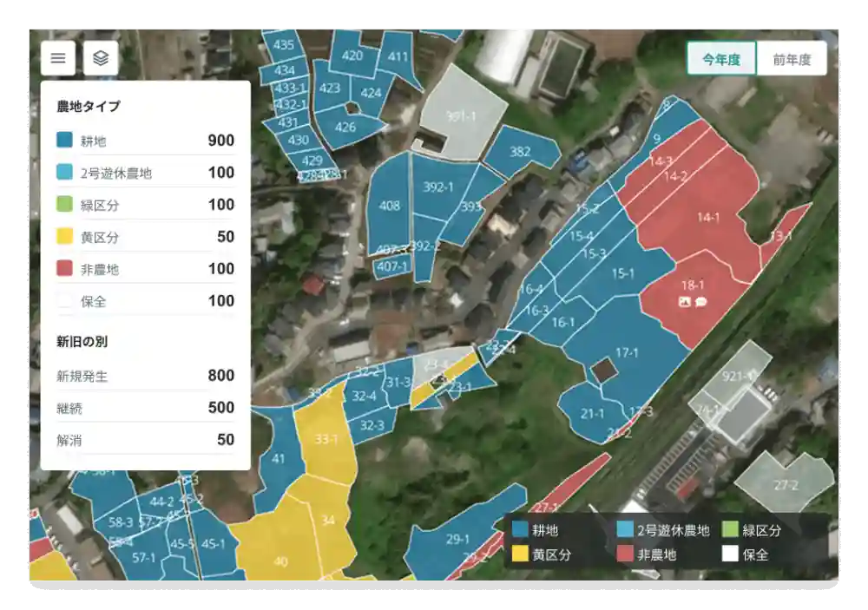Screen dimensions: 868x610
Task: Click the 農地タイプ heading
Action: click(89, 107)
